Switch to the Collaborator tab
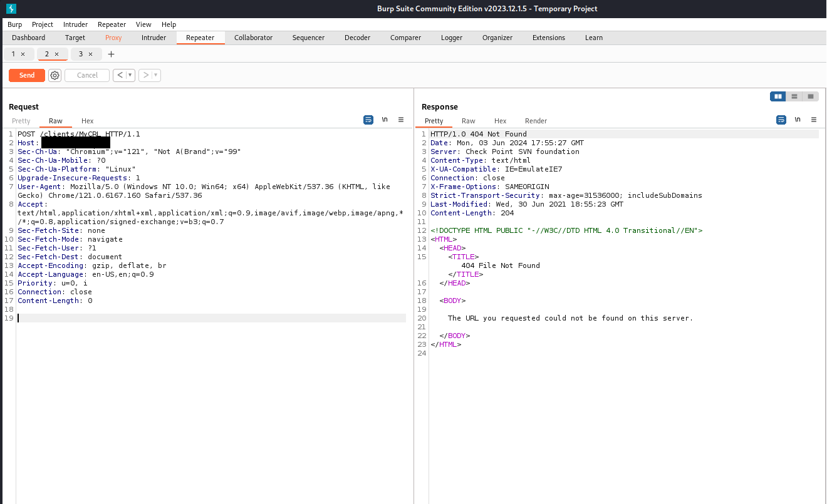This screenshot has height=504, width=827. point(253,38)
